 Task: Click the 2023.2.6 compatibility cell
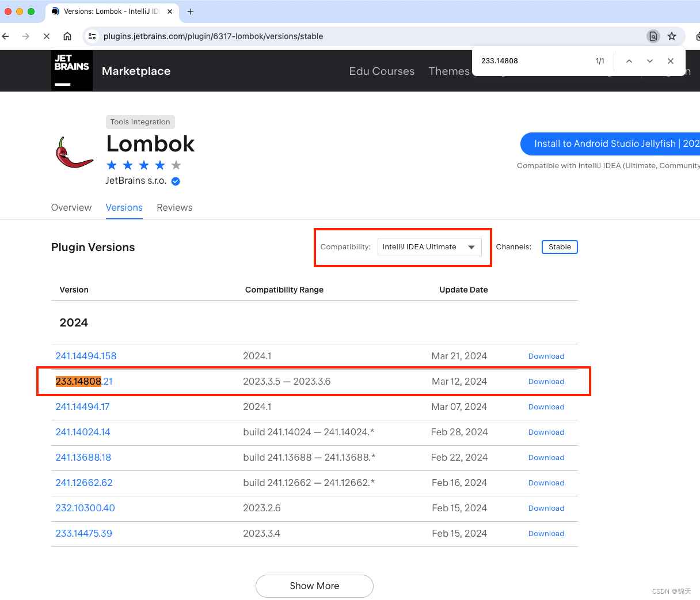point(262,508)
